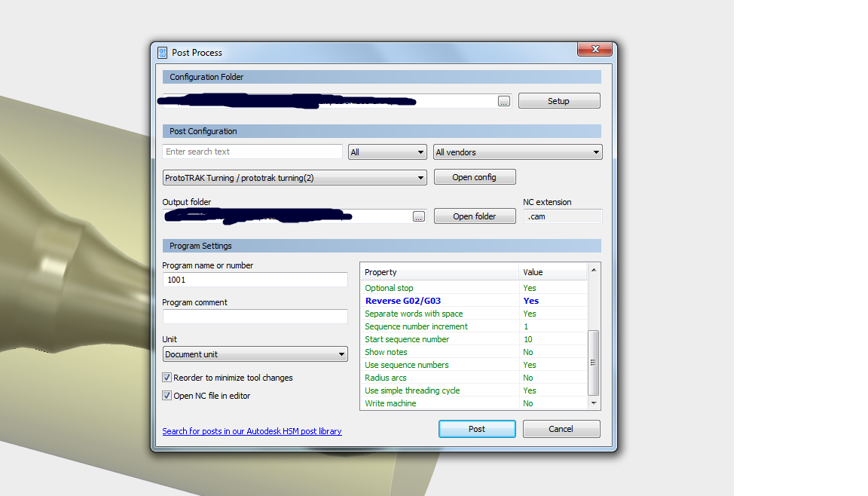Click the Post Process title bar icon
Image resolution: width=868 pixels, height=496 pixels.
162,53
